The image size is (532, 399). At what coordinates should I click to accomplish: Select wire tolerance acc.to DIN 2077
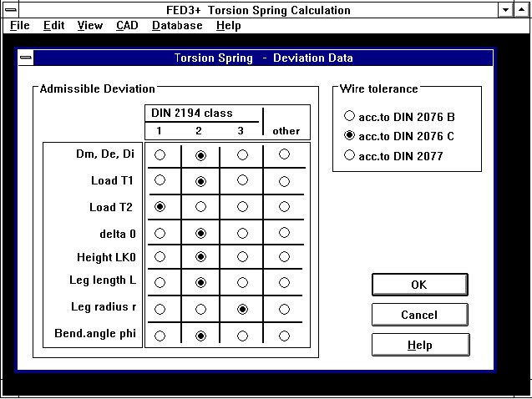[349, 155]
